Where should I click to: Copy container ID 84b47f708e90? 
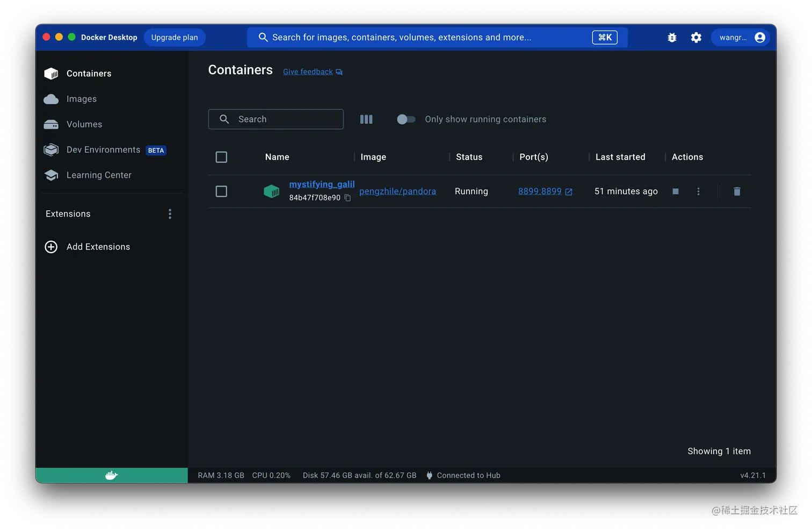point(347,198)
